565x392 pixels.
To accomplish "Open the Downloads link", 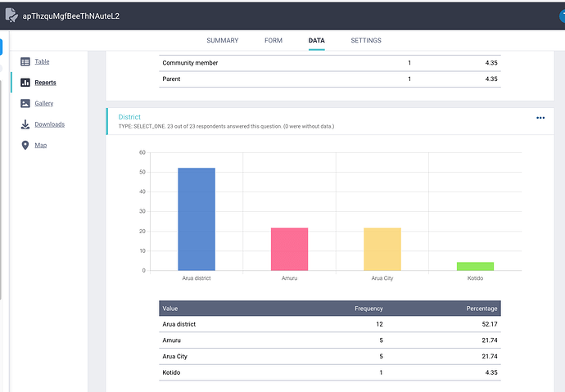I will tap(50, 124).
